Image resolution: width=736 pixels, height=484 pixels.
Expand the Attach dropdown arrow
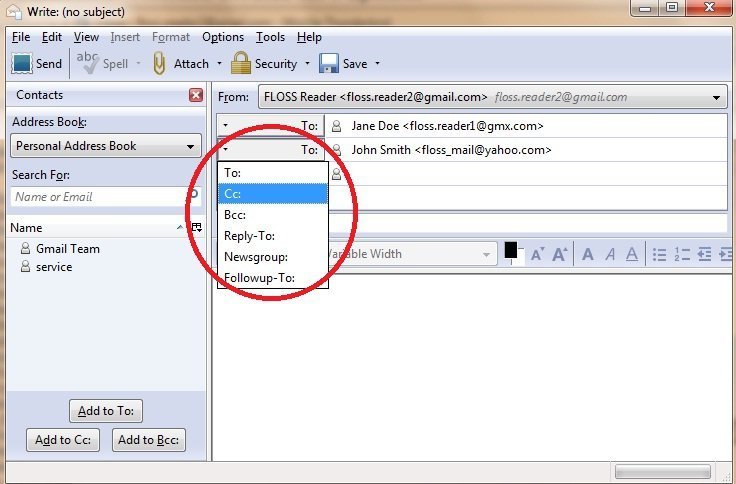[219, 63]
